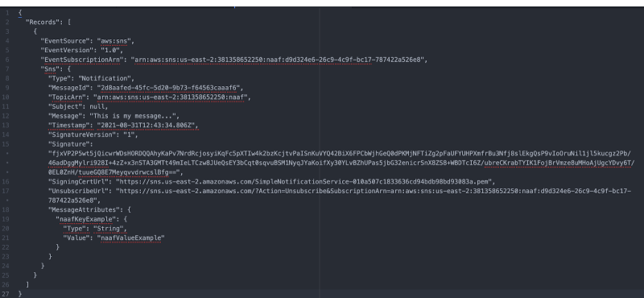Click the "TopicArn" key
Screen dimensions: 644x298
click(x=67, y=97)
